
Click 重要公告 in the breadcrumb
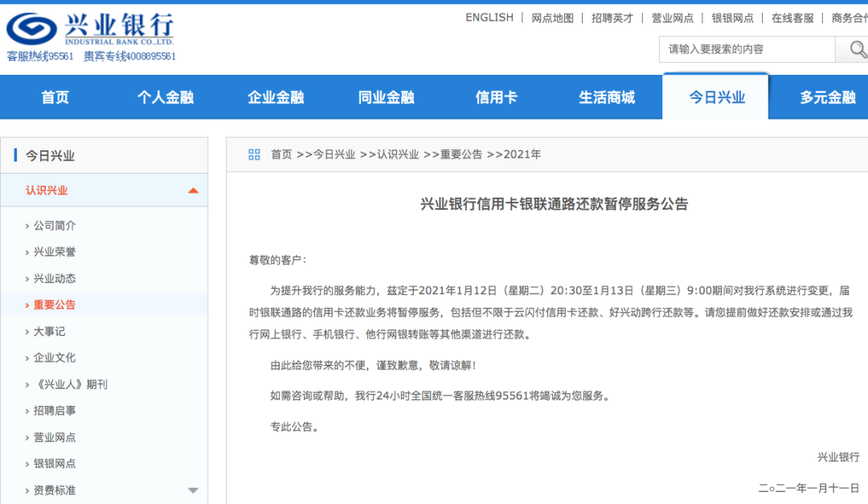[461, 154]
